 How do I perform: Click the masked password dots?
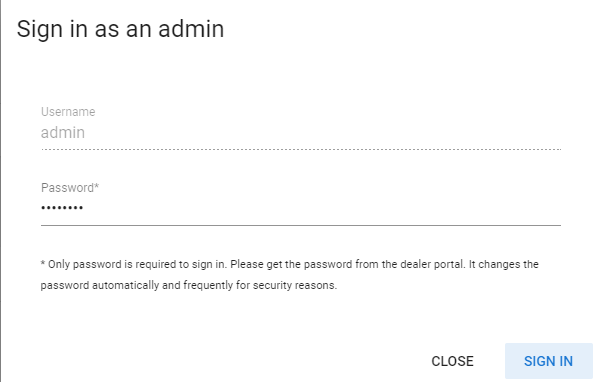click(62, 208)
